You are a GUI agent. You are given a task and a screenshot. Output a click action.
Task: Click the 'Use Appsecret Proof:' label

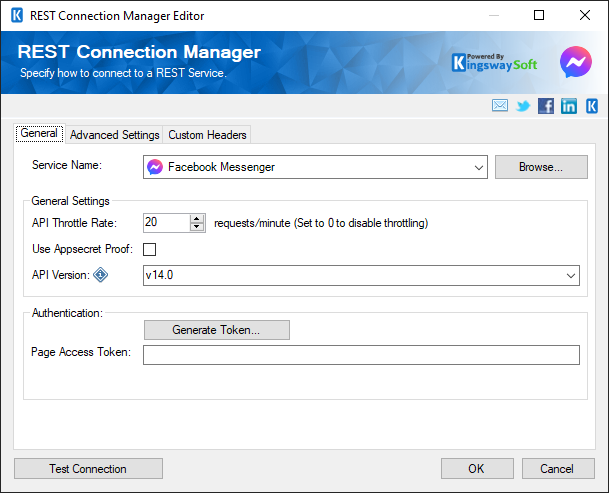(x=82, y=249)
